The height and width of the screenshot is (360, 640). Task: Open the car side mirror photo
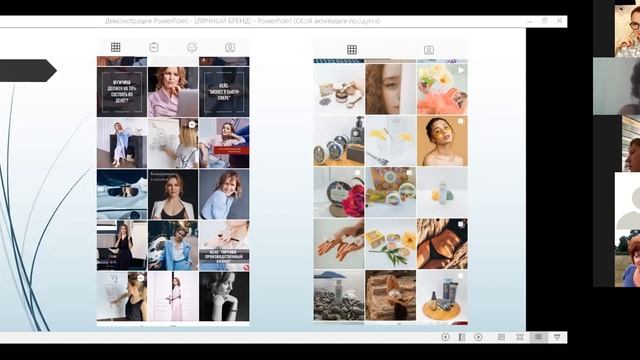[x=122, y=194]
